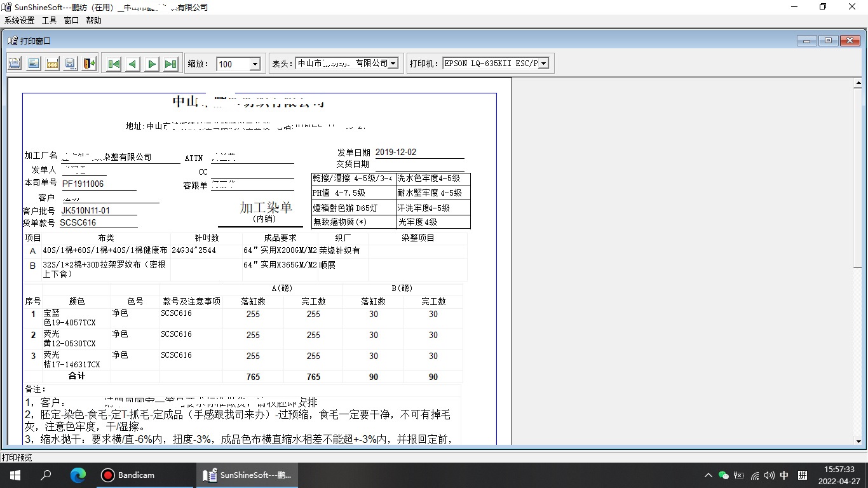Click the 光牢度4级 requirement cell
The width and height of the screenshot is (868, 488).
(x=433, y=222)
